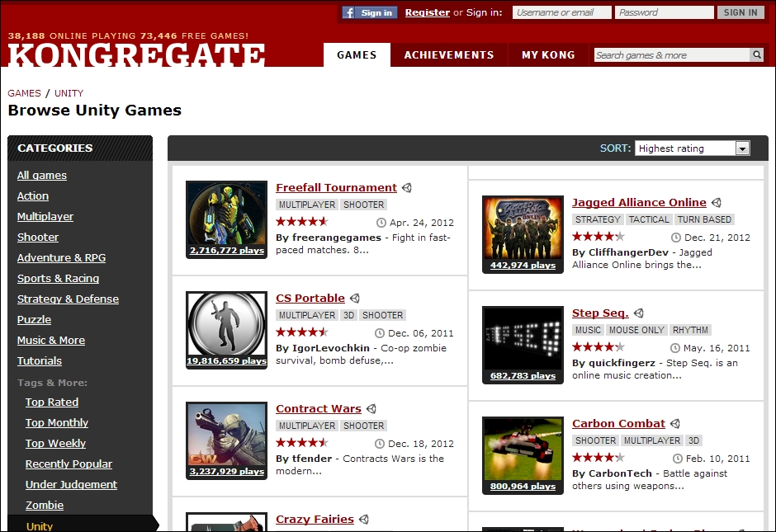Select the Action category
Screen dimensions: 776x532
point(33,196)
